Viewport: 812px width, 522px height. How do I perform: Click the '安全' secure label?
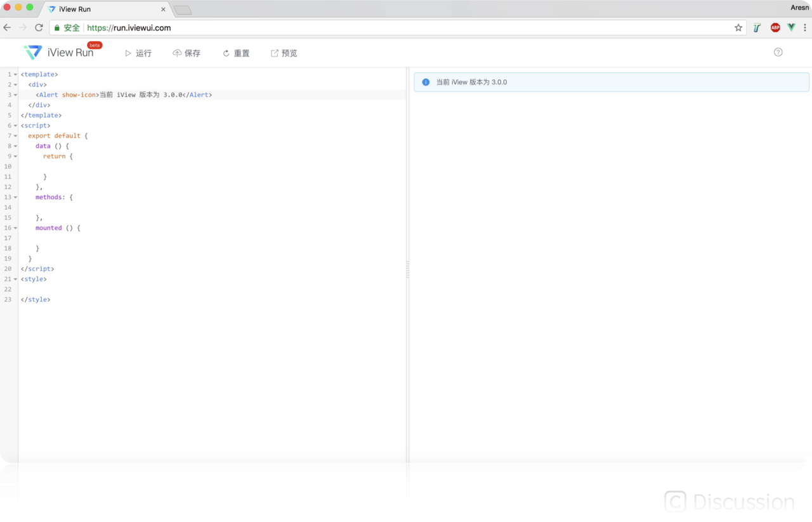pos(72,28)
